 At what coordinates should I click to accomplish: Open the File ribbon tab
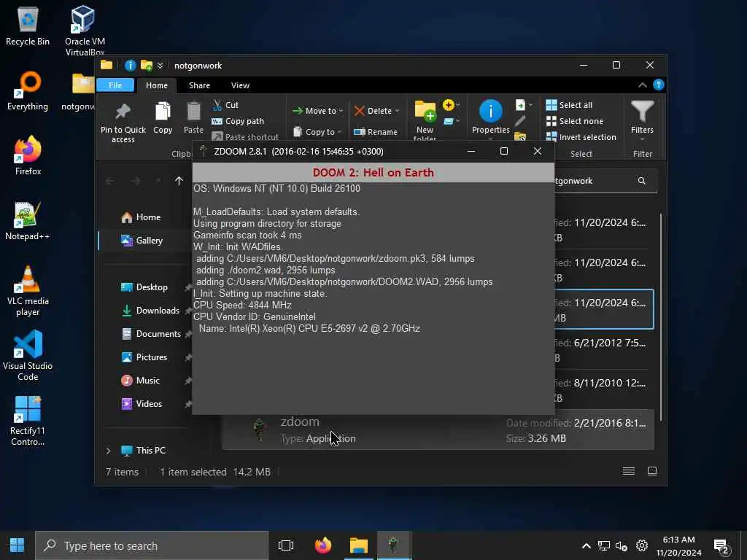point(115,85)
